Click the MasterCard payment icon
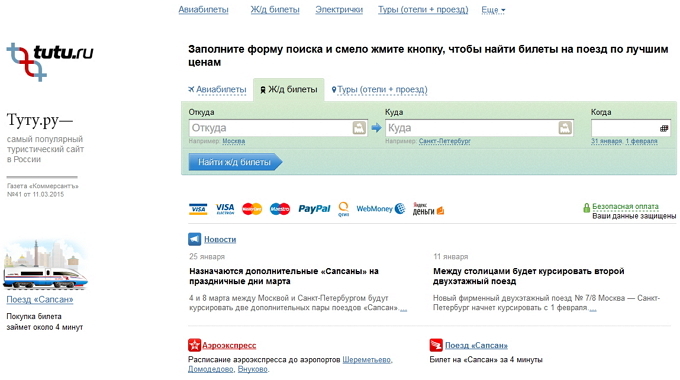 (x=252, y=209)
